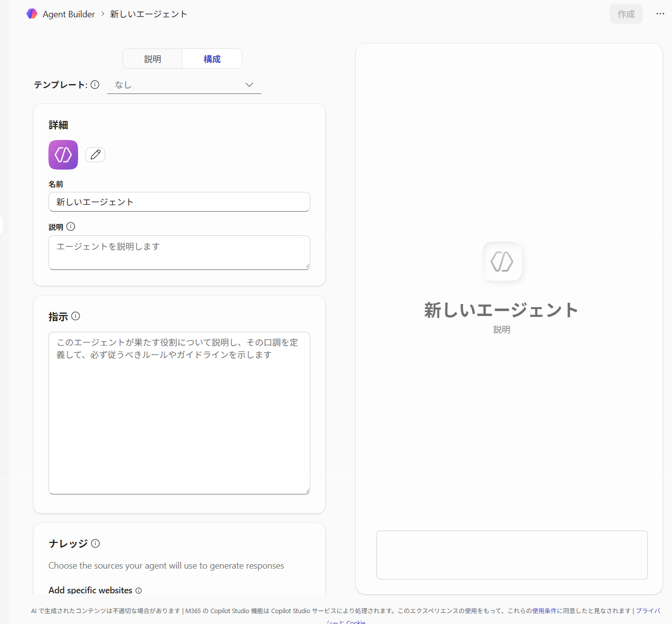This screenshot has height=624, width=672.
Task: Click the info icon beside テンプレート
Action: [x=95, y=85]
